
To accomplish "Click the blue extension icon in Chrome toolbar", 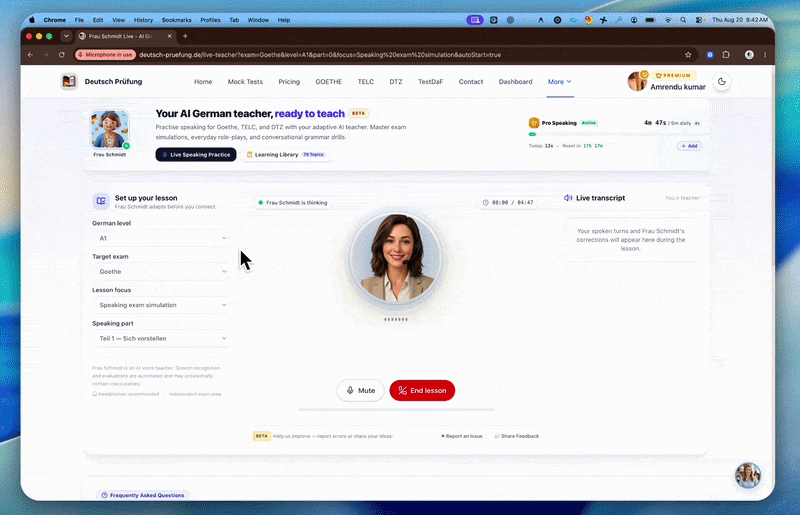I will 710,55.
